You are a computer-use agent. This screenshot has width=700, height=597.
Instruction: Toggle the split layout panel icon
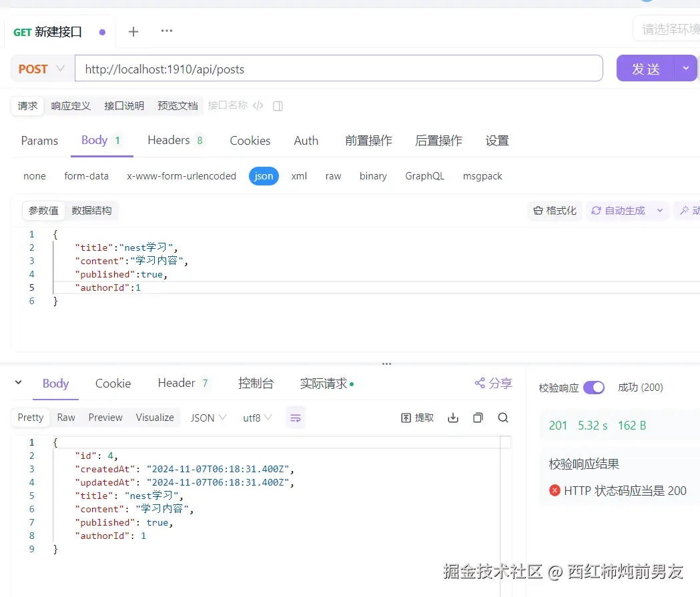[278, 106]
